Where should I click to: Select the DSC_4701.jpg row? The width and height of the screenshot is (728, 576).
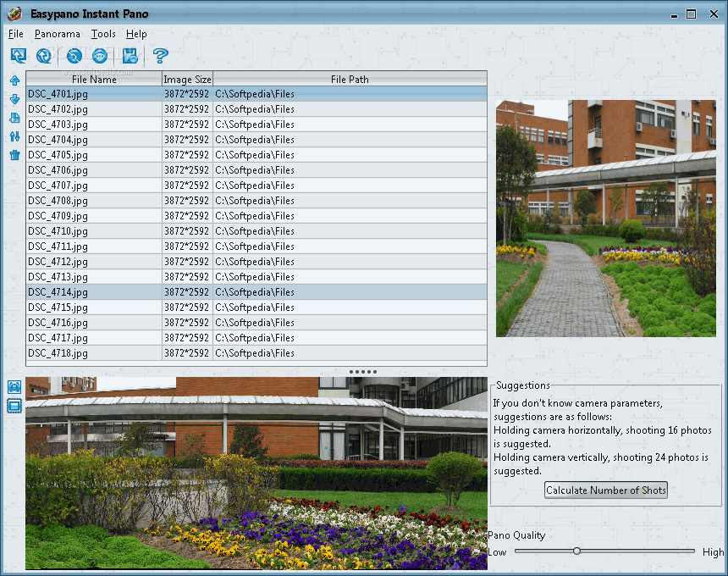tap(256, 94)
